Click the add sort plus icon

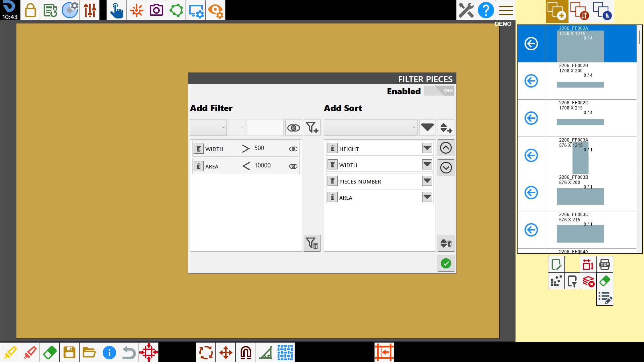click(x=446, y=127)
